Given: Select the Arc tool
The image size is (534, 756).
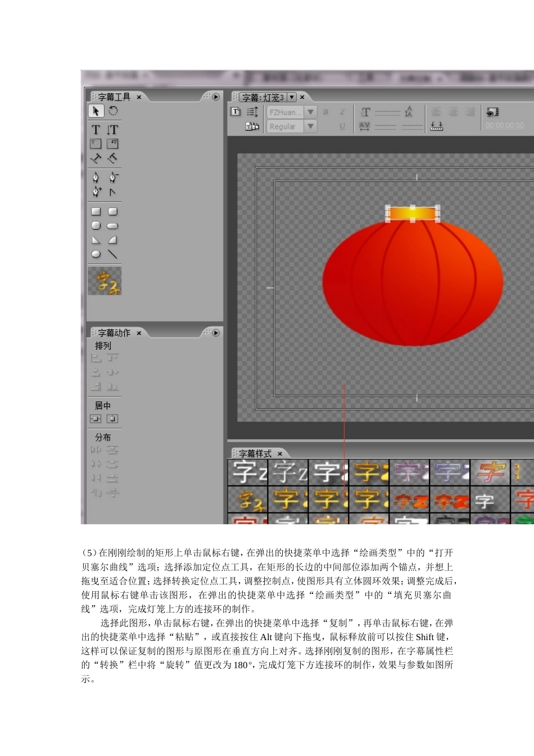Looking at the screenshot, I should (112, 240).
